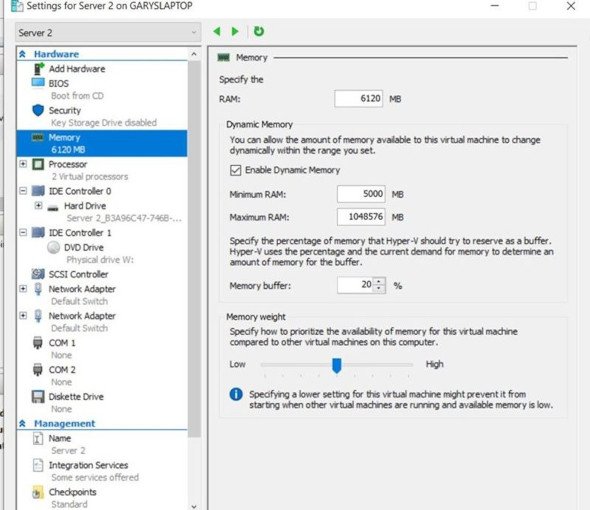
Task: Increase Memory buffer with up spinner
Action: coord(380,282)
